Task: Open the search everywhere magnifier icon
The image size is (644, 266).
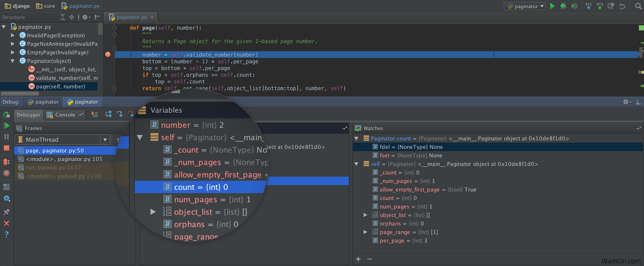Action: coord(638,6)
